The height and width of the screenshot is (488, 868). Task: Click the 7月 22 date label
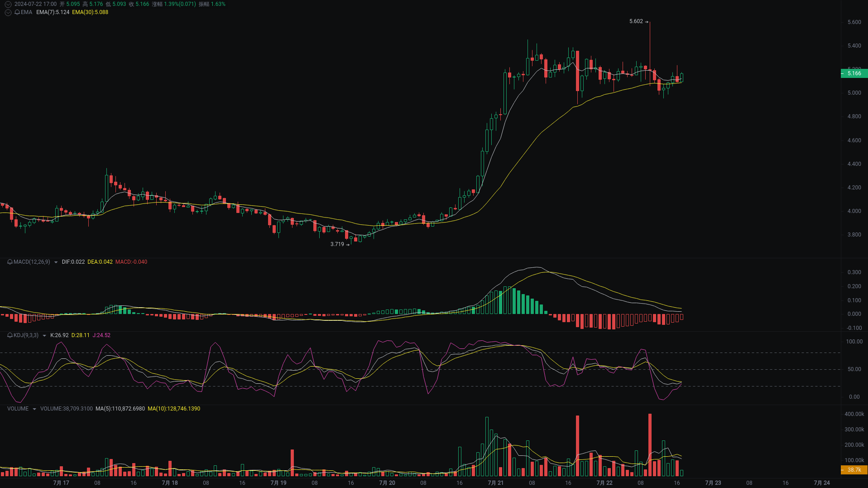click(x=604, y=483)
